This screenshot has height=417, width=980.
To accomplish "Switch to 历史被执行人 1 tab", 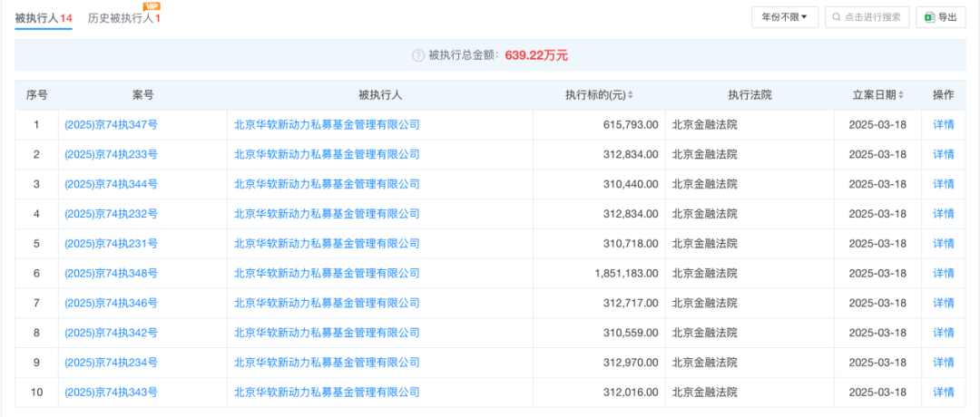I will [x=124, y=19].
